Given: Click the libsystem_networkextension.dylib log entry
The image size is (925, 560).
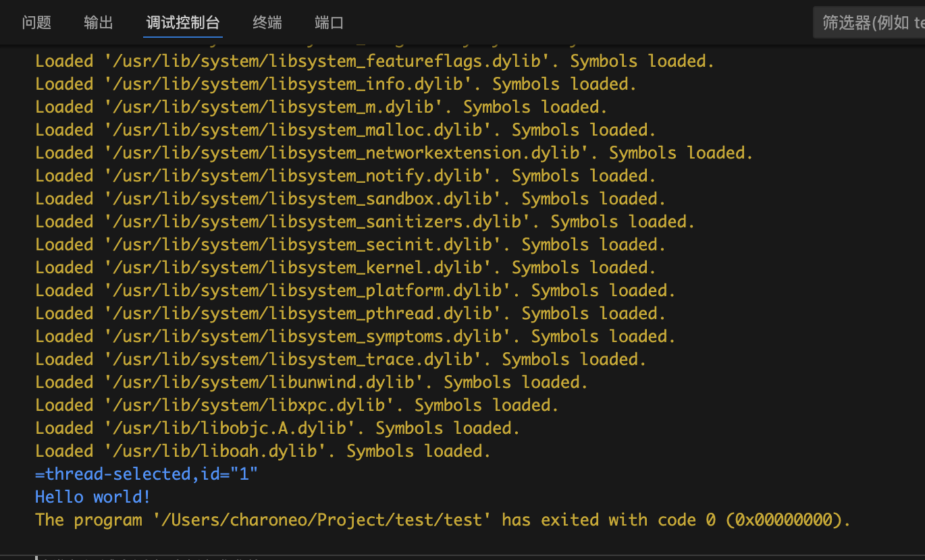Looking at the screenshot, I should pyautogui.click(x=393, y=152).
